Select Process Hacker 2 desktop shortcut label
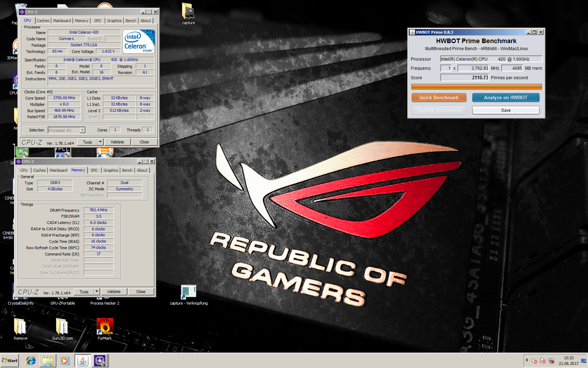Screen dimensions: 588x368 click(105, 303)
